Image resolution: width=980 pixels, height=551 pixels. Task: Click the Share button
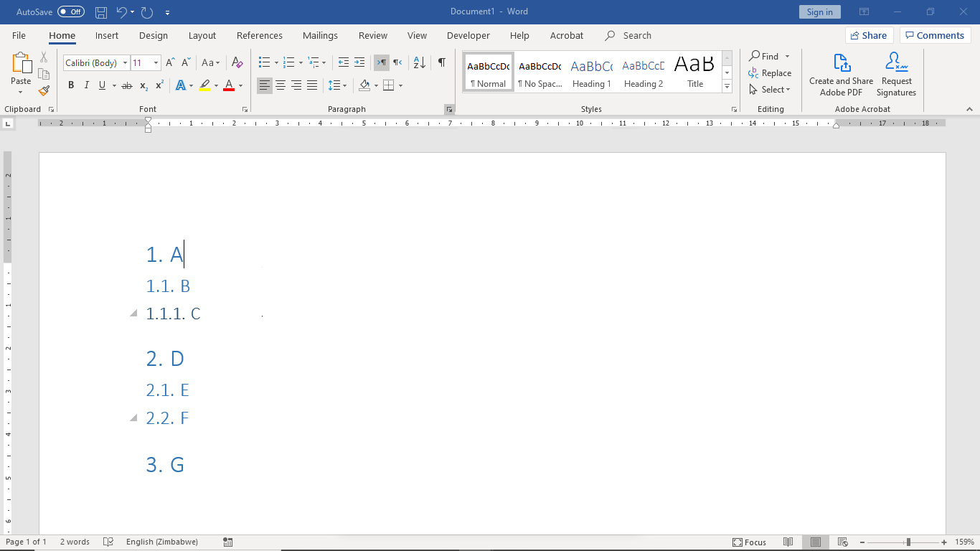pyautogui.click(x=868, y=35)
